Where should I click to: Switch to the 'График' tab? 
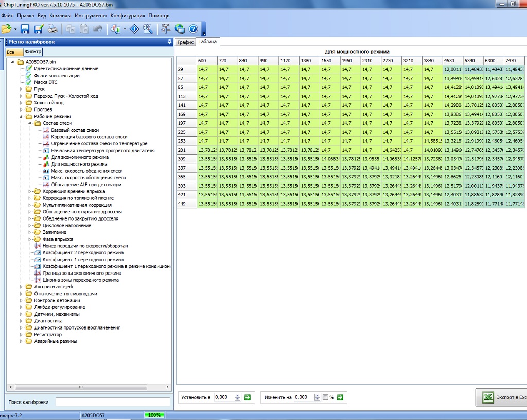[x=185, y=42]
